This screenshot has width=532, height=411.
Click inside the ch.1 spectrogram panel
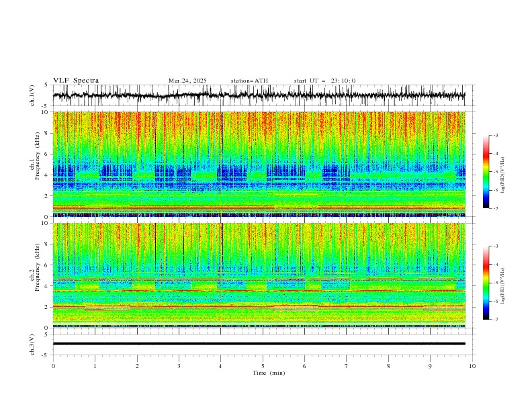pyautogui.click(x=259, y=164)
